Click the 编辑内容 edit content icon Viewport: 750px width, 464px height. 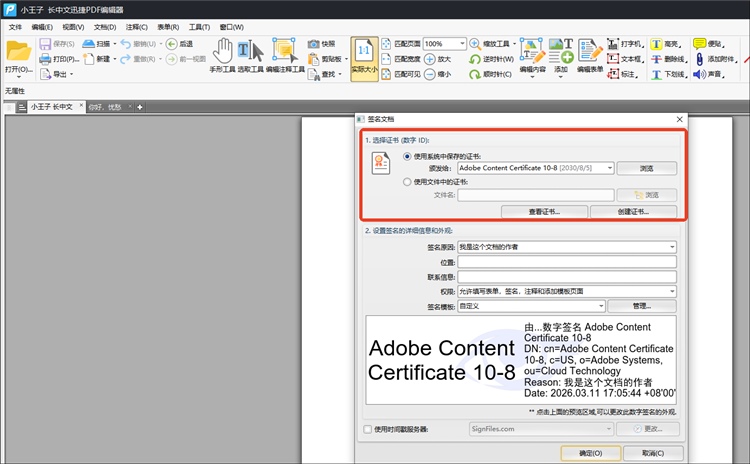(532, 51)
